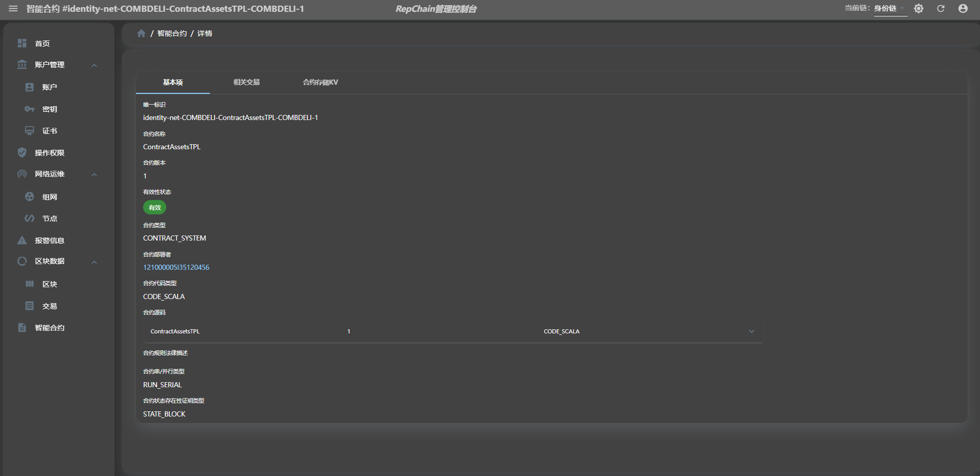Collapse the 区块数据 menu chevron
The width and height of the screenshot is (980, 476).
(x=94, y=262)
